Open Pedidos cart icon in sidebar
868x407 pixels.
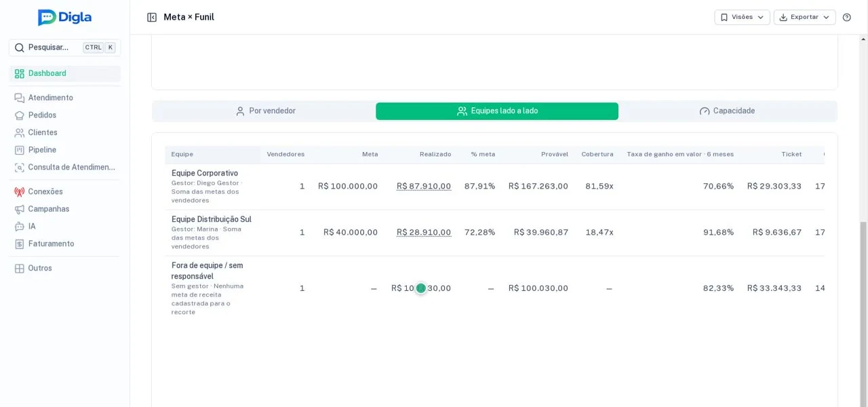coord(19,115)
